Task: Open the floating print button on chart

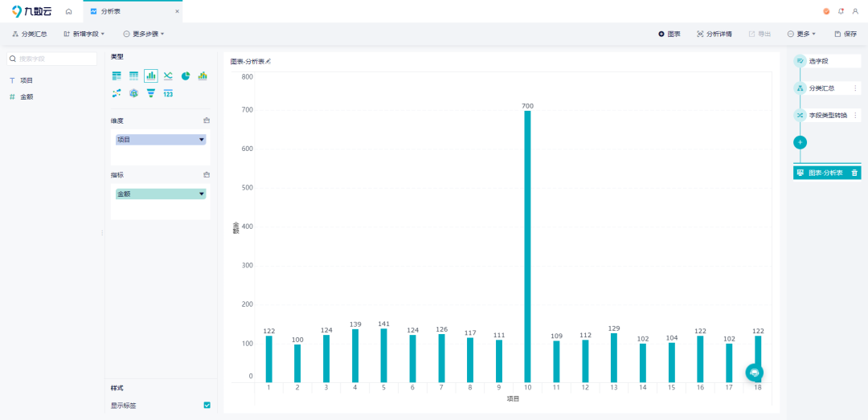Action: point(754,372)
